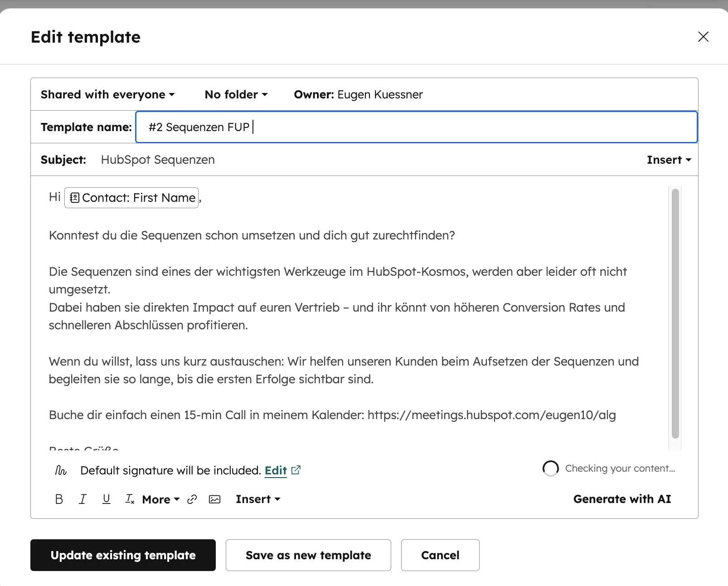Click the signature squiggle icon
Viewport: 728px width, 586px height.
tap(61, 470)
